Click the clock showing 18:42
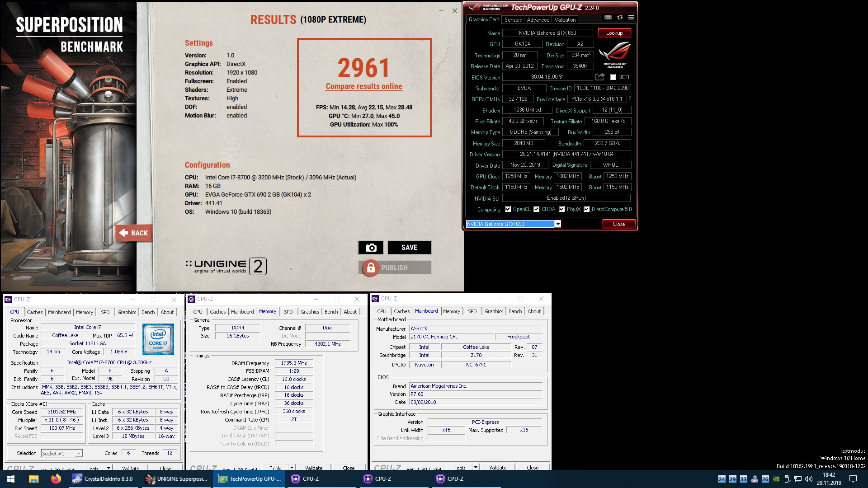This screenshot has width=868, height=488. coord(829,475)
